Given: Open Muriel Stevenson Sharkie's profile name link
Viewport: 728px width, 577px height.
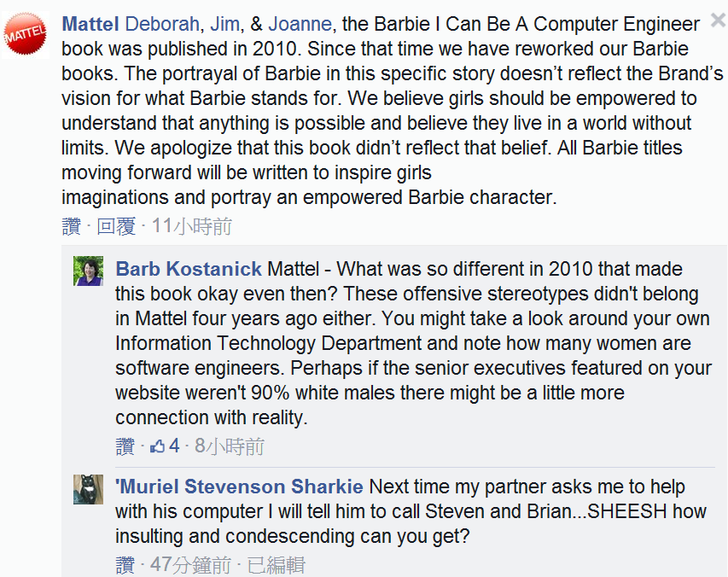Looking at the screenshot, I should point(239,487).
